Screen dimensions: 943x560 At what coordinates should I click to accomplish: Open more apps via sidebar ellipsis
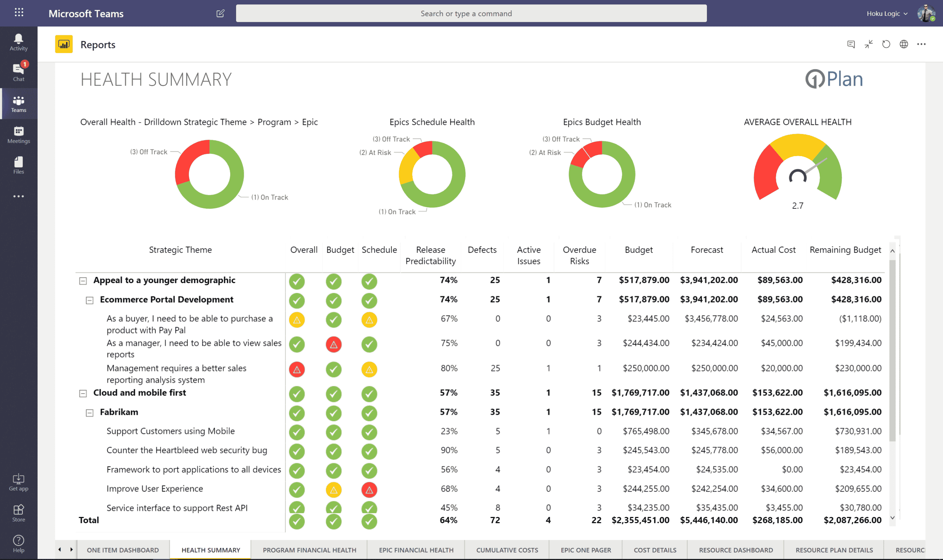point(18,196)
